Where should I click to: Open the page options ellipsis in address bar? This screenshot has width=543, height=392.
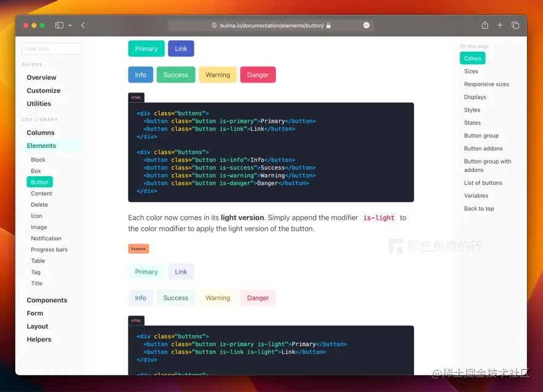367,25
